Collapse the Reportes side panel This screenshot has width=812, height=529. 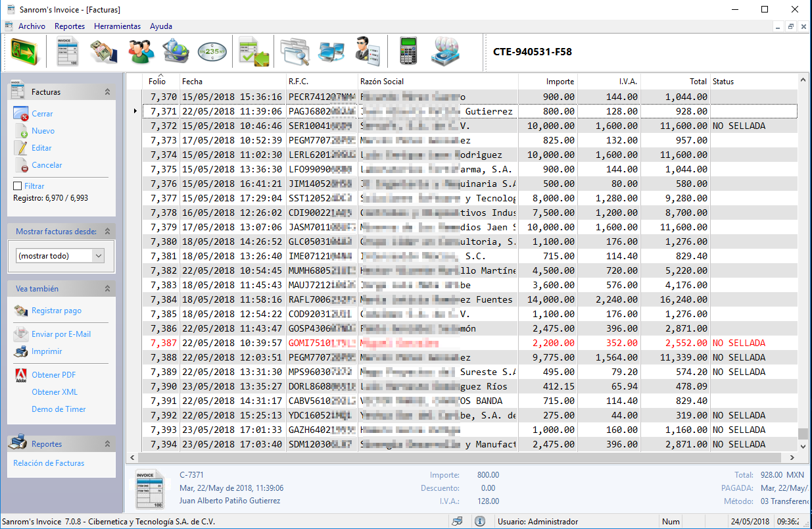[107, 443]
